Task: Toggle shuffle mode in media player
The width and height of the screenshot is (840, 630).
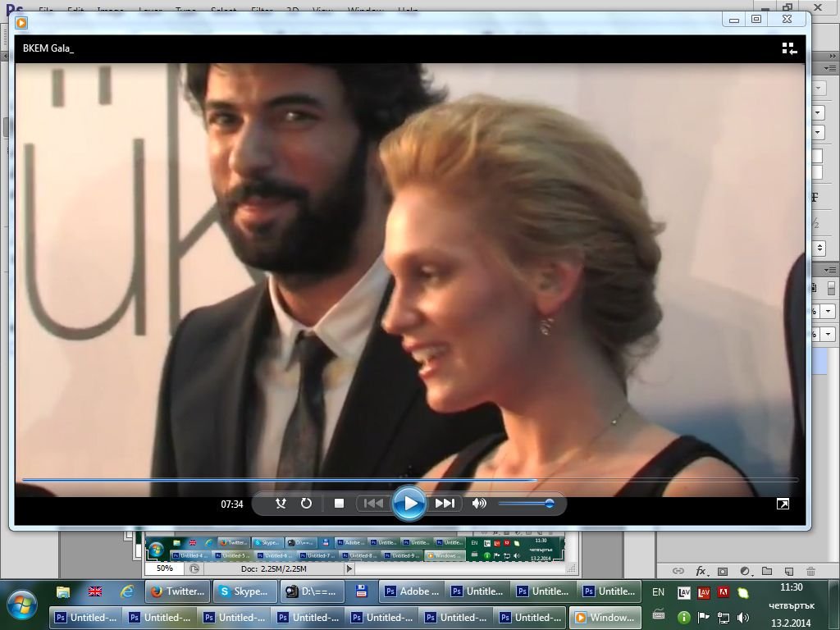Action: pos(281,504)
